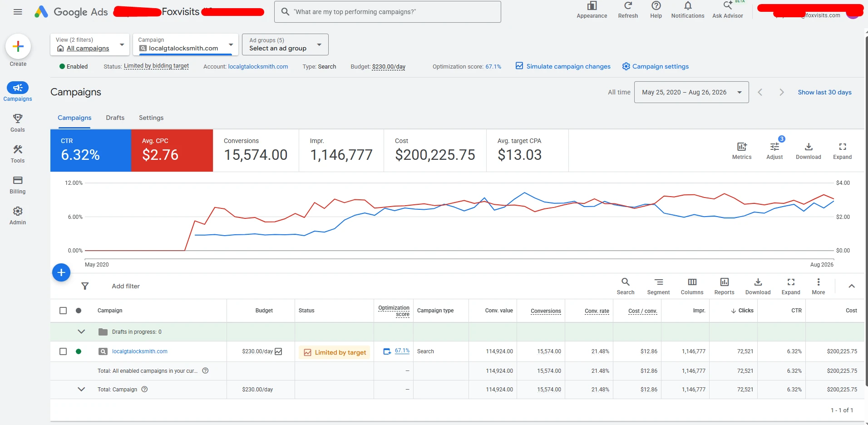Click the Create plus button
The width and height of the screenshot is (868, 425).
point(18,46)
